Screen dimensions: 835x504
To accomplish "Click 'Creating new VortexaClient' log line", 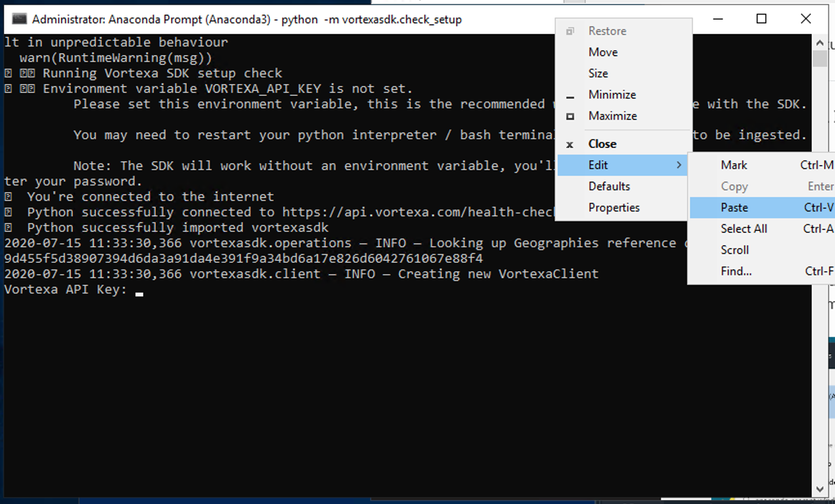I will [301, 274].
